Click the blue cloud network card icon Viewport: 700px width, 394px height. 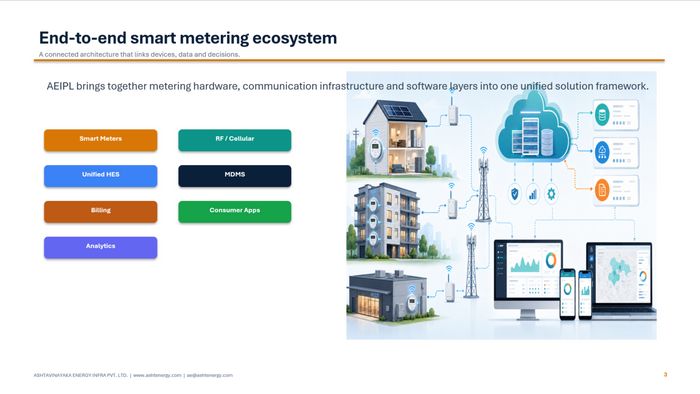click(602, 152)
